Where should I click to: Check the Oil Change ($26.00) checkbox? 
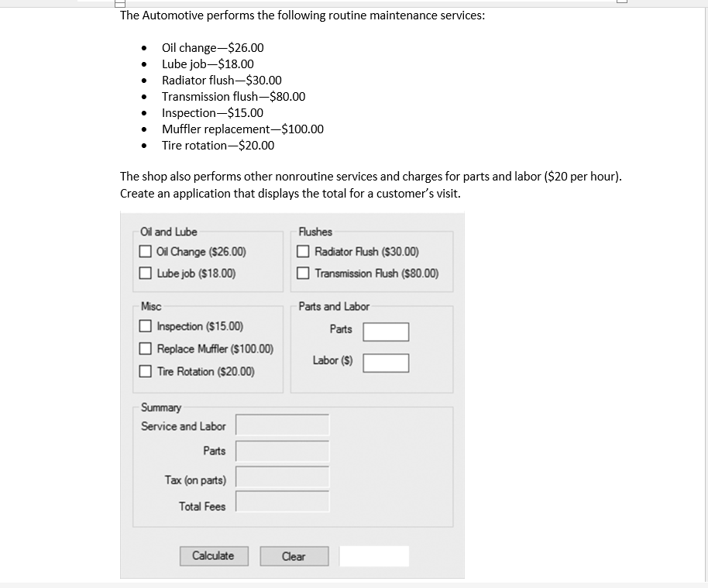(x=145, y=252)
